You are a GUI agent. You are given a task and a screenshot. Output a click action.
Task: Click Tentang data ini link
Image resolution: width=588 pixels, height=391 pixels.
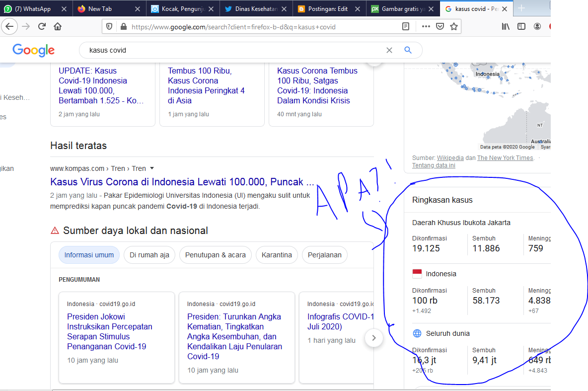[x=434, y=165]
